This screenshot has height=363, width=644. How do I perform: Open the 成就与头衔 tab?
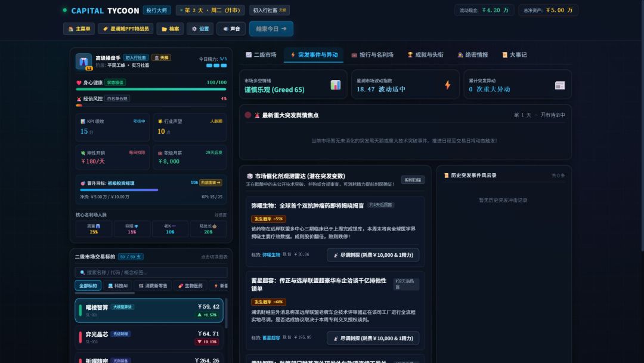point(425,55)
